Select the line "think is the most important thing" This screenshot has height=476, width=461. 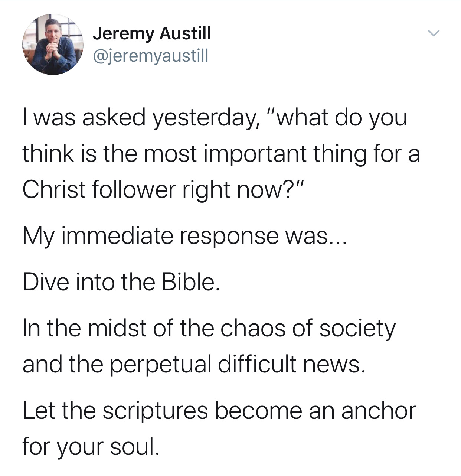pos(221,154)
